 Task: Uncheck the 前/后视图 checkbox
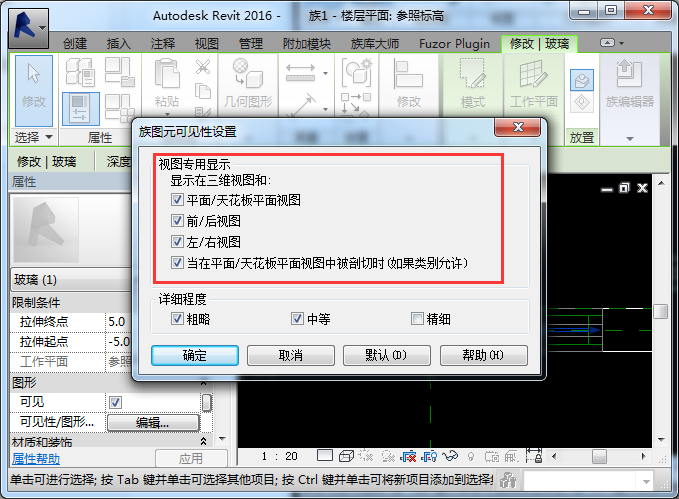pyautogui.click(x=177, y=221)
